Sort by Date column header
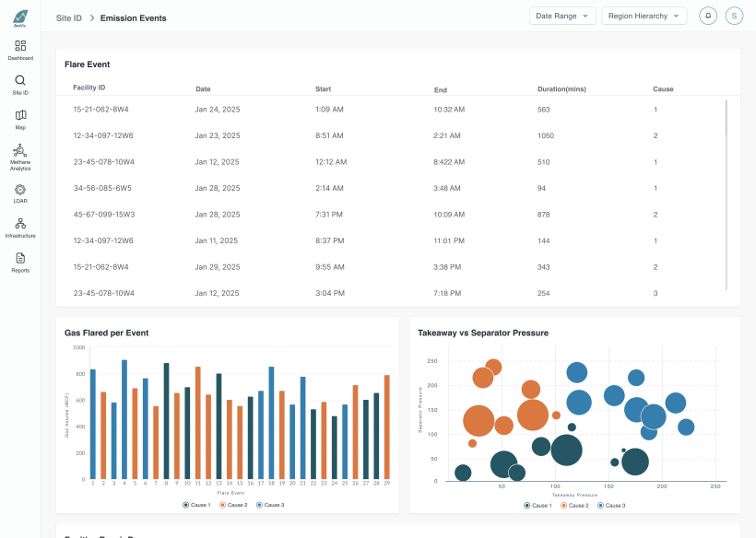This screenshot has height=538, width=756. click(203, 89)
